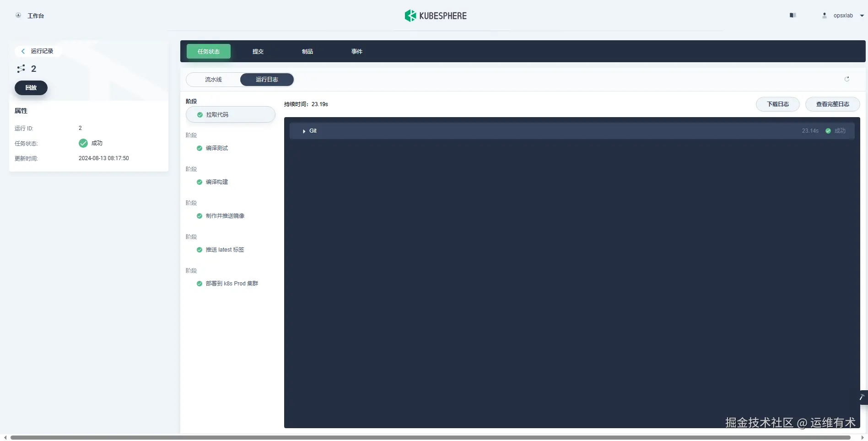Switch to the 流水线 view

tap(213, 79)
